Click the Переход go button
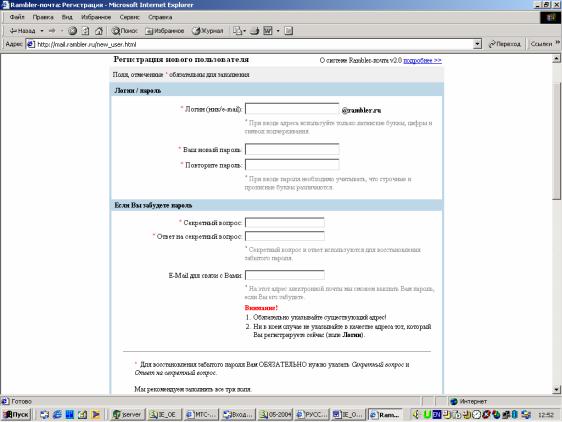Screen dimensions: 562x422 (x=505, y=44)
